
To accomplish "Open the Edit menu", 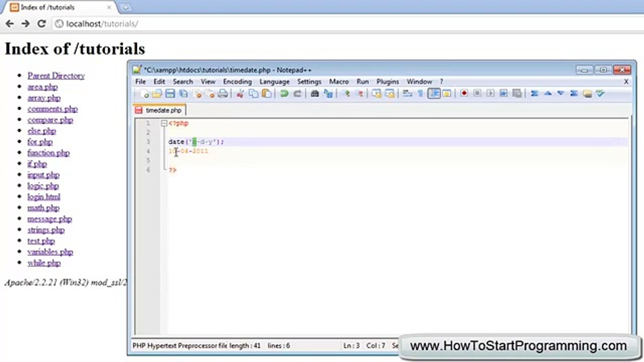I will click(x=159, y=81).
